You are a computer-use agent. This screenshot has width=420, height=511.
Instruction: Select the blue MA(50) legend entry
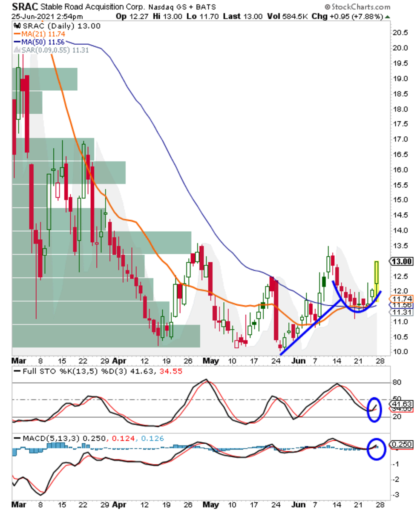pos(32,42)
